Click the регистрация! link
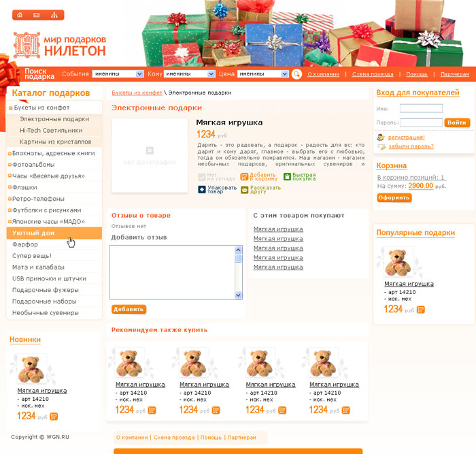Viewport: 476px width, 454px height. tap(406, 137)
